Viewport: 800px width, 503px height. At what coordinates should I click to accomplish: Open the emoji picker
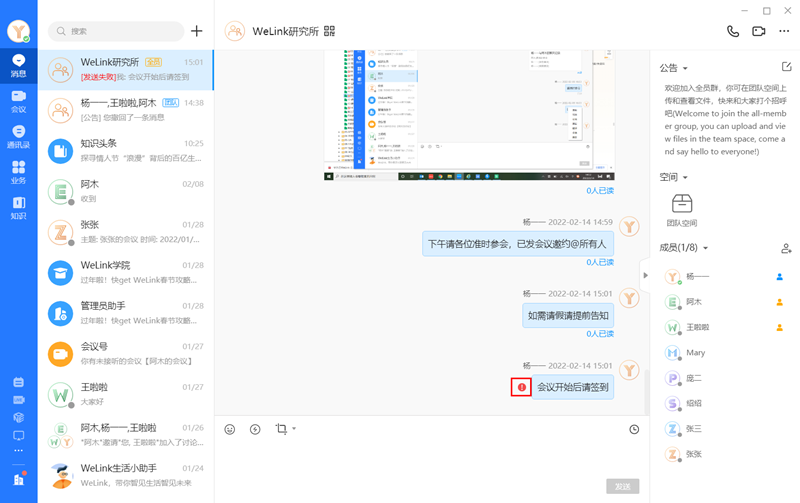[x=230, y=430]
